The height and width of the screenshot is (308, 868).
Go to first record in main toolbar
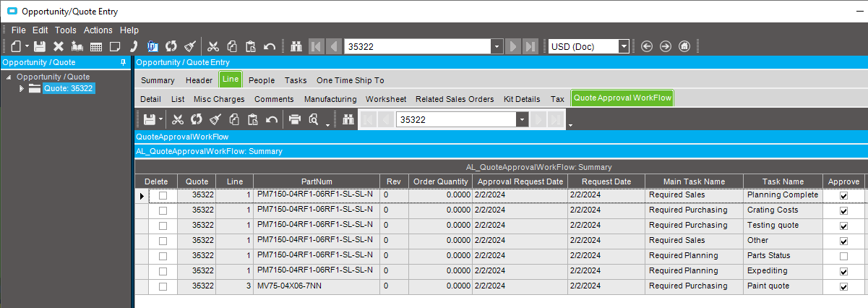tap(316, 46)
